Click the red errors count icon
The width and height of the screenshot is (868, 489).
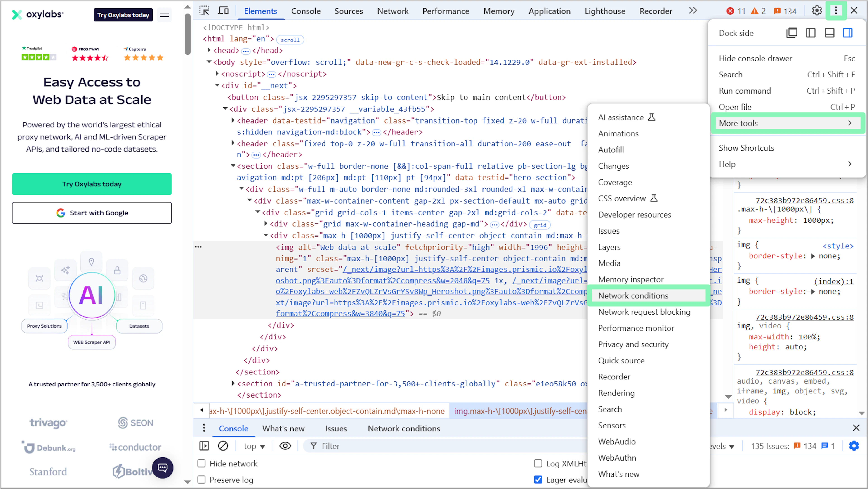pos(730,11)
